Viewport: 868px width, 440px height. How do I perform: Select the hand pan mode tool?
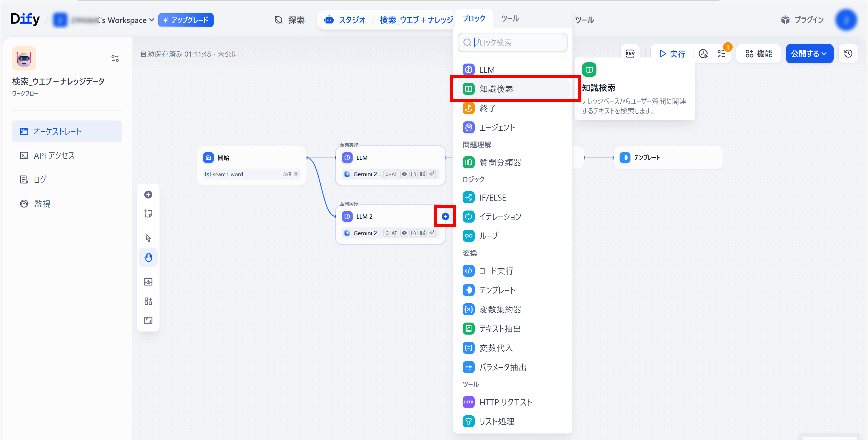pos(148,257)
